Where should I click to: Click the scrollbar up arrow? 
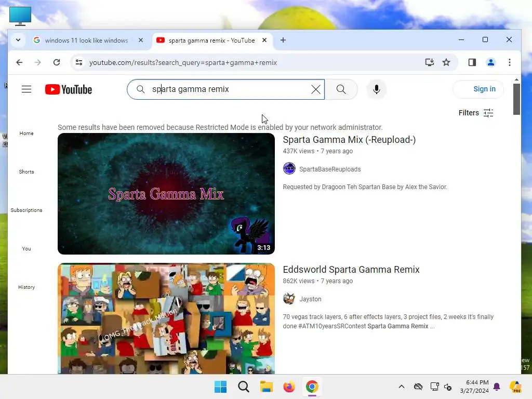click(x=516, y=79)
